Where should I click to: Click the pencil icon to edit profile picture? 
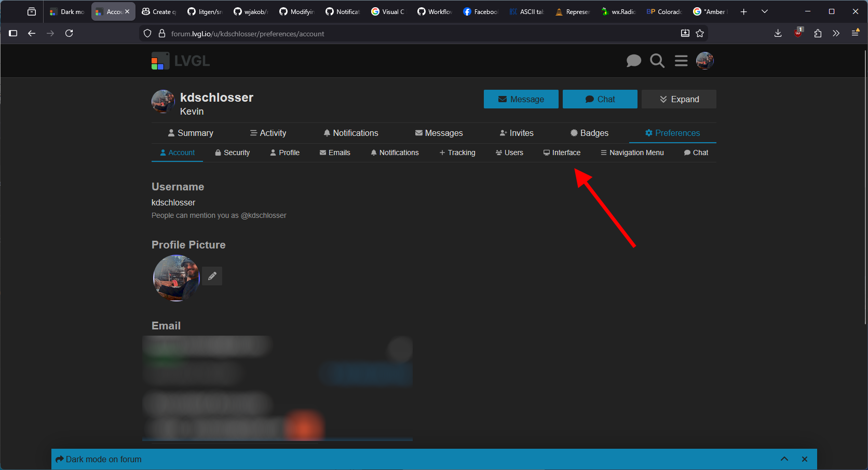point(212,276)
